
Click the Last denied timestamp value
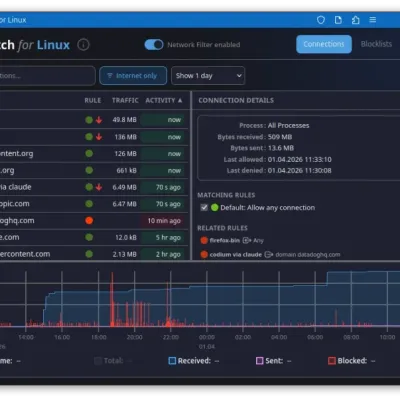tap(300, 171)
